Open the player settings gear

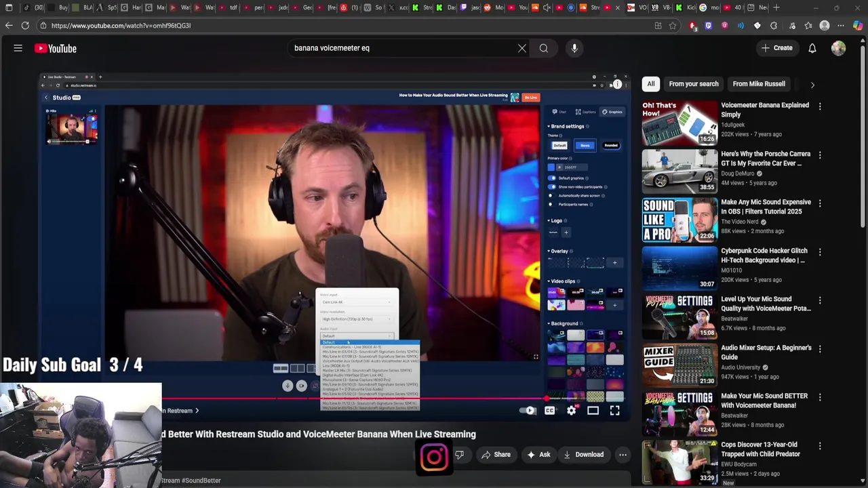click(x=572, y=410)
